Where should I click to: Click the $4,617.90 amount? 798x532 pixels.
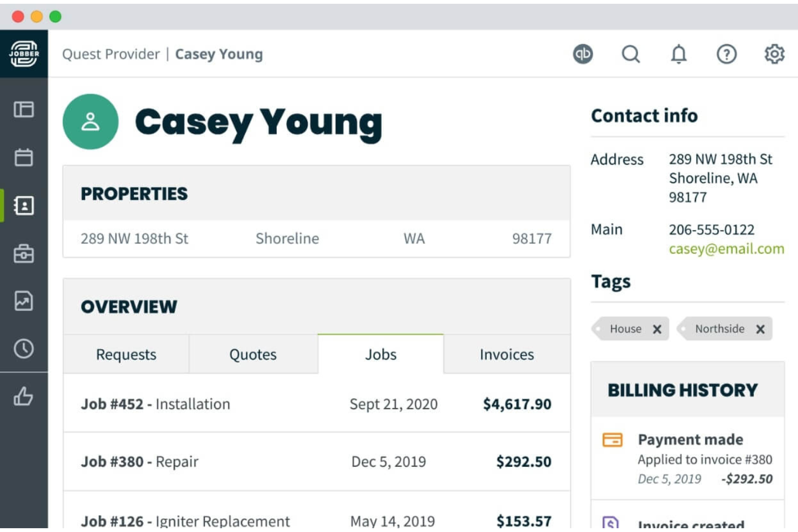pos(517,404)
